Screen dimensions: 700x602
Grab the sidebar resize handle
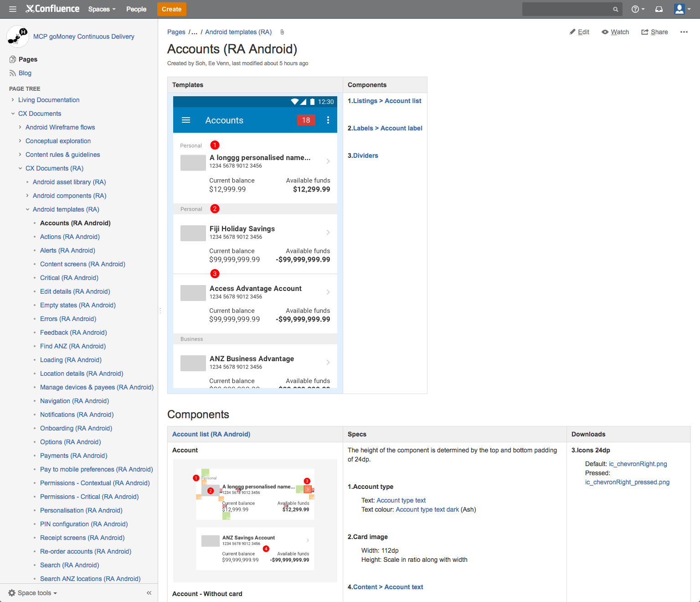[x=160, y=311]
